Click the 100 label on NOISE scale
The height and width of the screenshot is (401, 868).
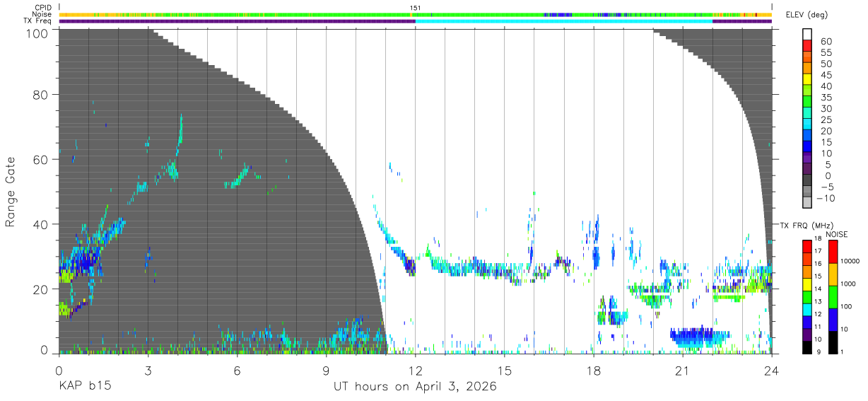coord(847,306)
